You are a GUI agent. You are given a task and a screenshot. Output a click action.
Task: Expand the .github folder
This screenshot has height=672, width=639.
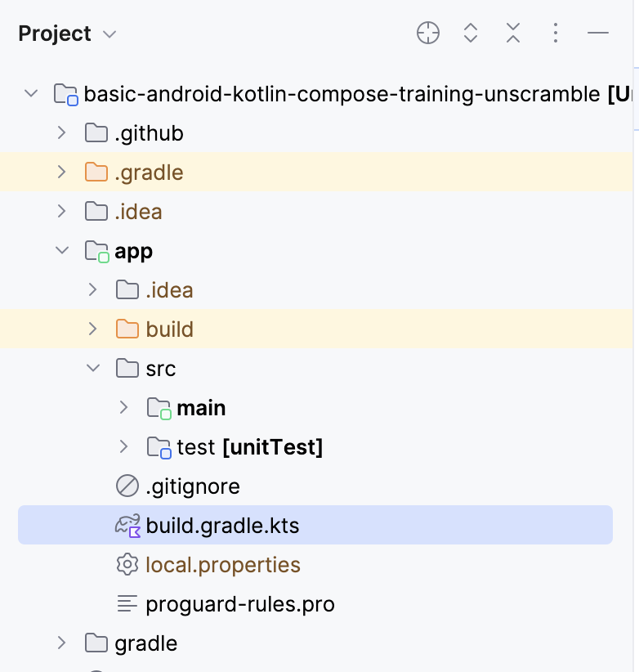(61, 132)
